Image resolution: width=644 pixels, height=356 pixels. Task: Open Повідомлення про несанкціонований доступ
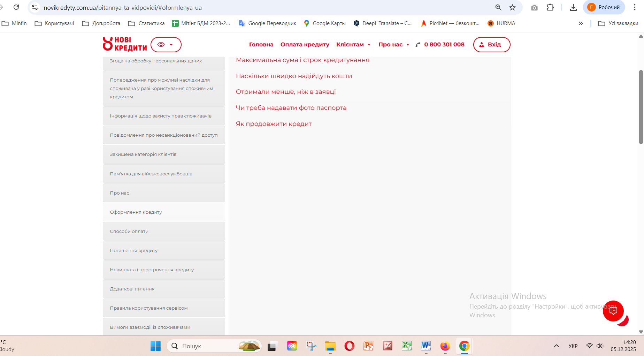point(164,135)
